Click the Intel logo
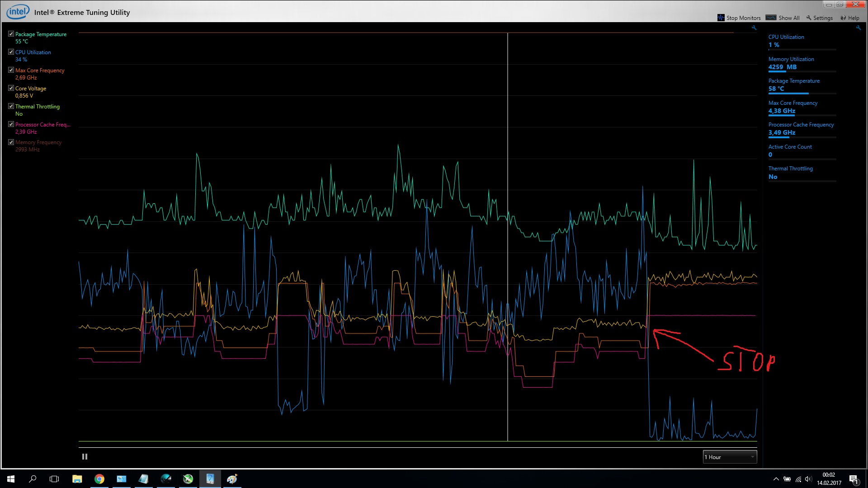 (x=18, y=12)
